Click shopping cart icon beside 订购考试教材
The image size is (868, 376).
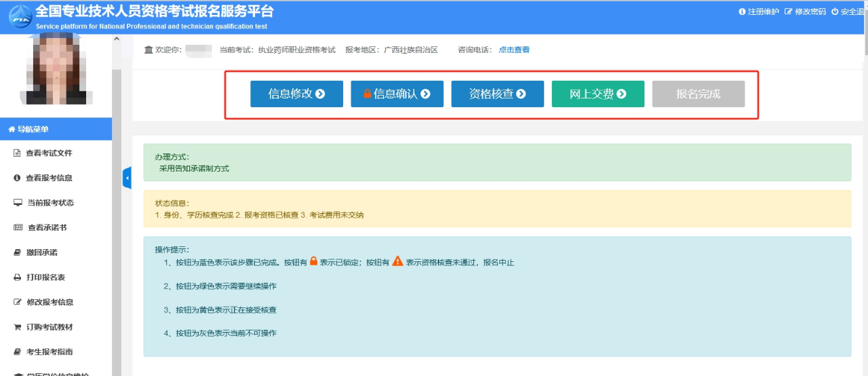[x=17, y=327]
